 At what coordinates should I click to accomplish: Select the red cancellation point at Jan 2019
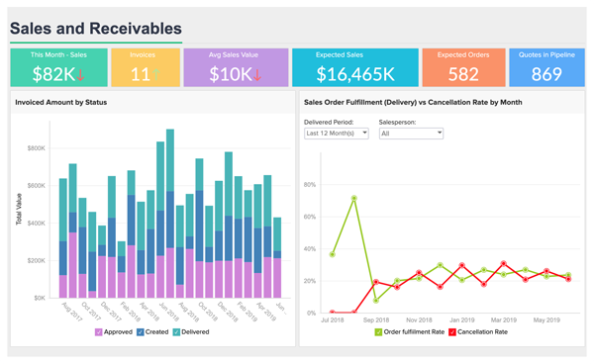tap(461, 266)
